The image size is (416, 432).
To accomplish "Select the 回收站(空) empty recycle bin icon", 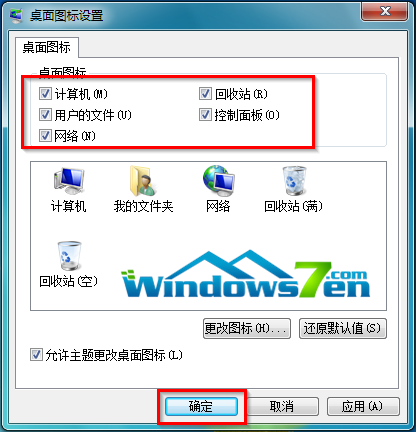I will 69,256.
